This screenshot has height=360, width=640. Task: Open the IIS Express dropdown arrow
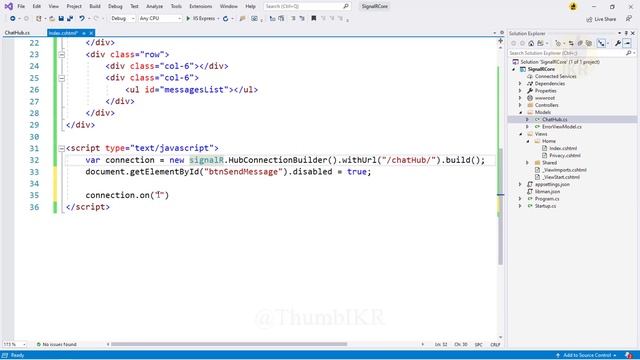(x=218, y=18)
